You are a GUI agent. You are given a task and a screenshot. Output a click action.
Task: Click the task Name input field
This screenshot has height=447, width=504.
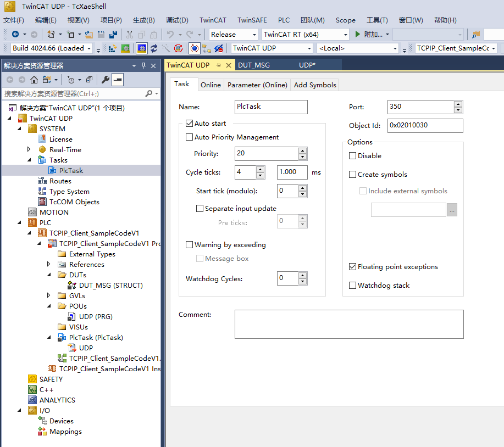point(271,107)
